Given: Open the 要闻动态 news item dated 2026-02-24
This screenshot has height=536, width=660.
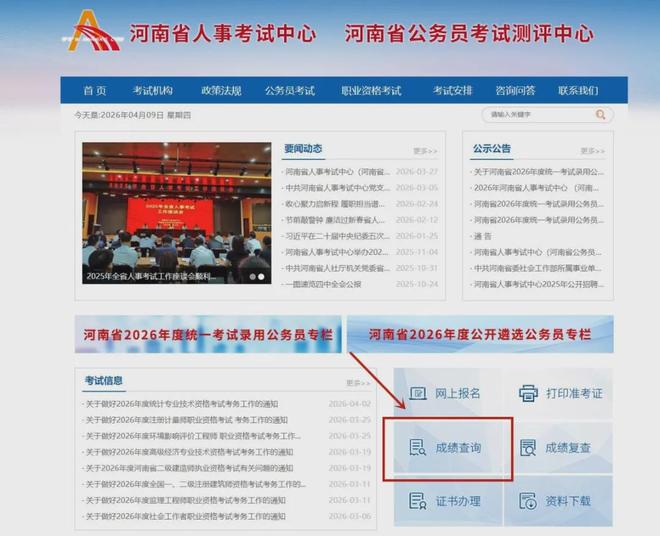Looking at the screenshot, I should coord(335,204).
